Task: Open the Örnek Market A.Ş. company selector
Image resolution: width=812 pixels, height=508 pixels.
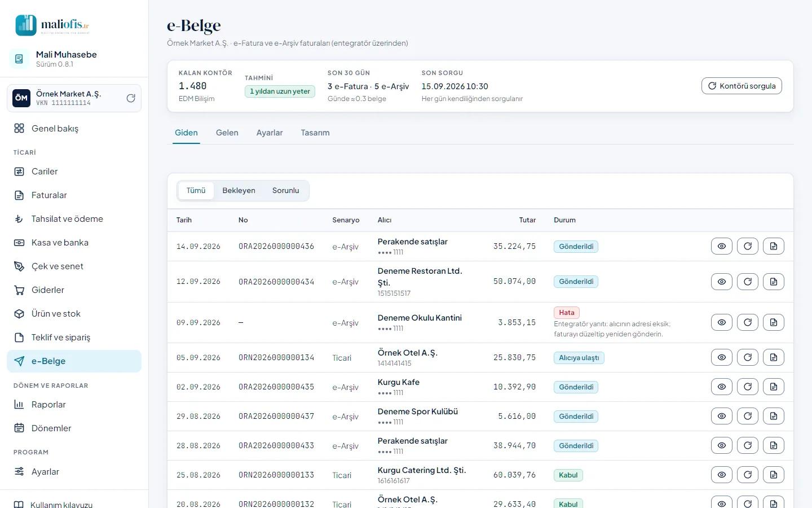Action: 74,98
